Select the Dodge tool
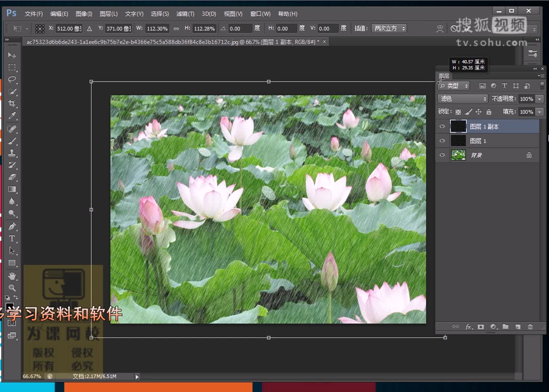The image size is (549, 392). click(12, 213)
